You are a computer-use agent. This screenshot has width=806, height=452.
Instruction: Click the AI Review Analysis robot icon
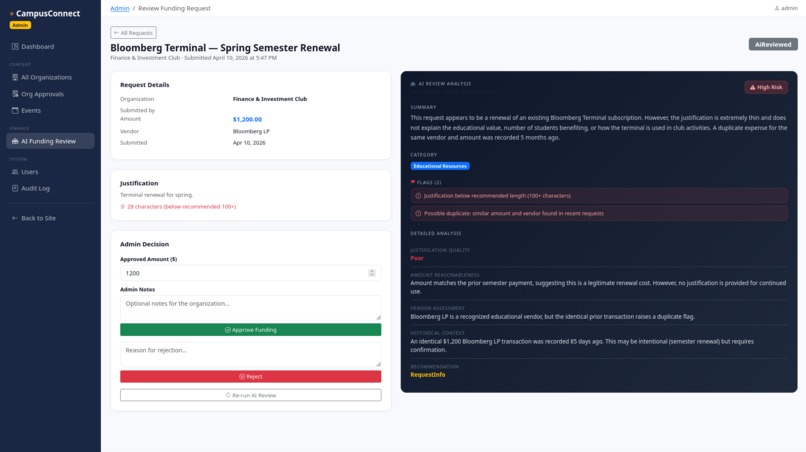413,84
